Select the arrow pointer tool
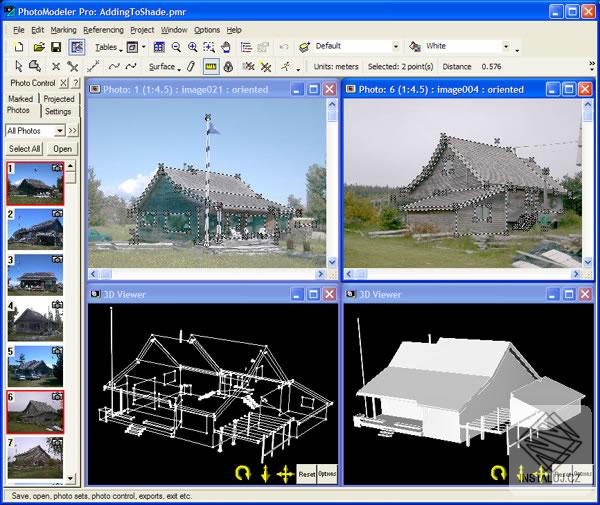The height and width of the screenshot is (505, 600). pos(19,67)
